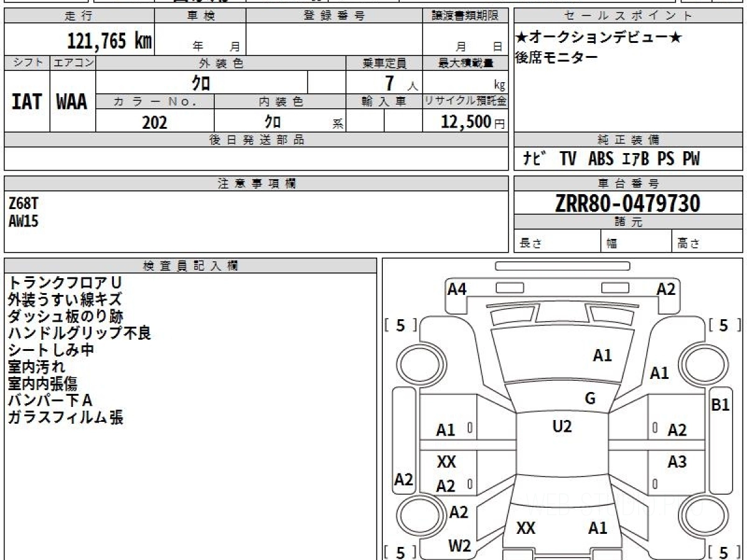The image size is (747, 560).
Task: Select inspector note ダッシュ板のり跡
Action: pos(65,316)
